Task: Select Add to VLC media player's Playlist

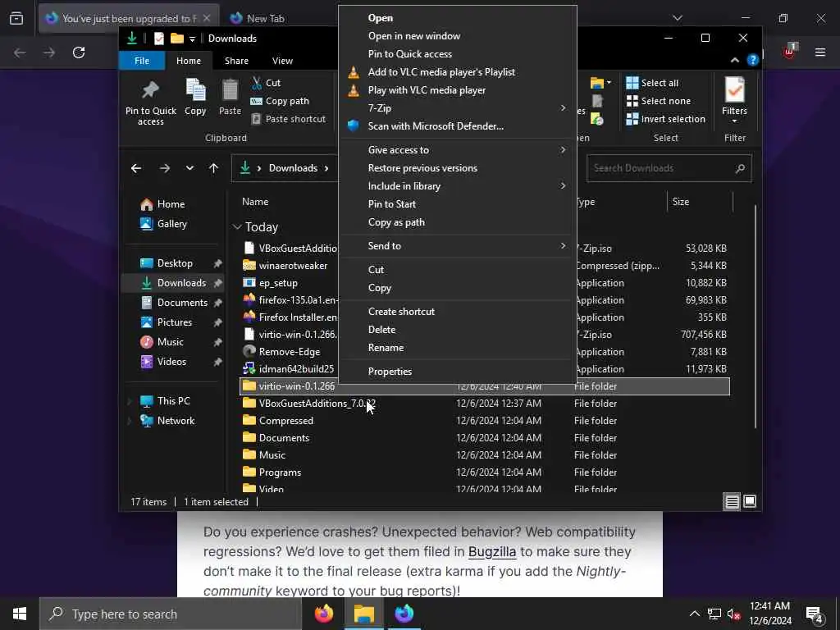Action: tap(458, 72)
